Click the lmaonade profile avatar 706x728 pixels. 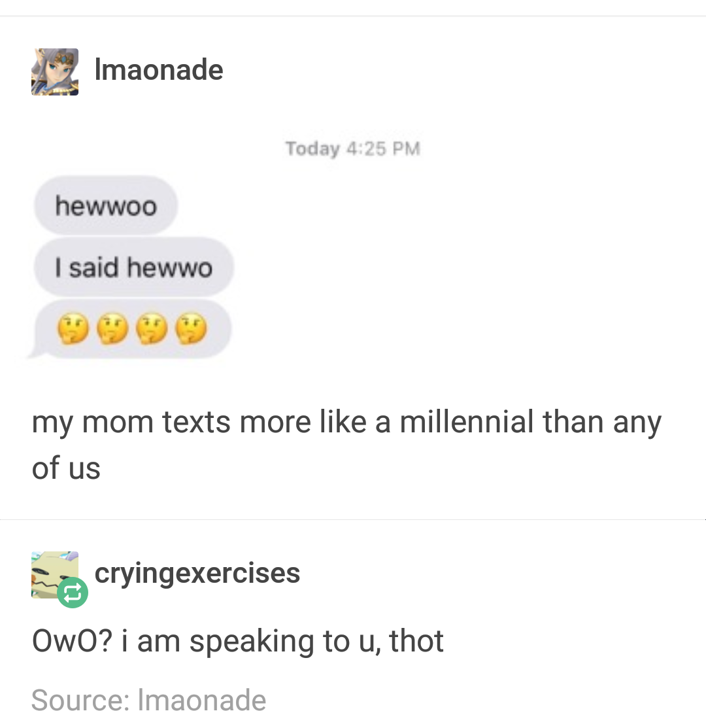55,71
